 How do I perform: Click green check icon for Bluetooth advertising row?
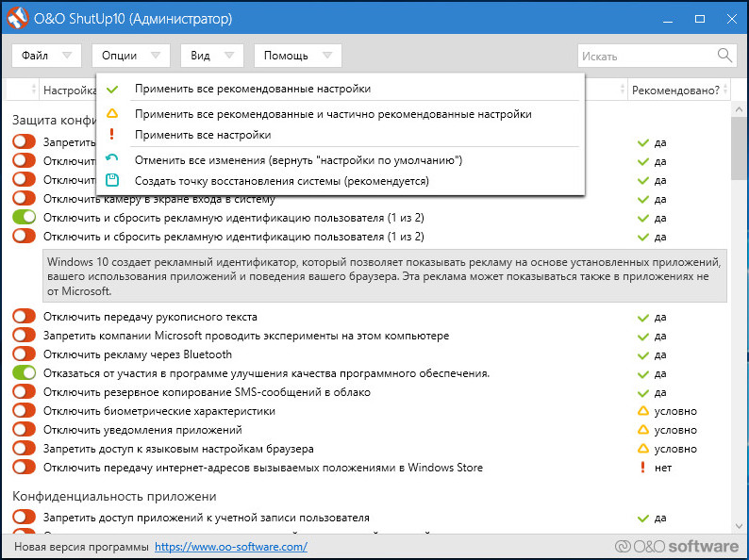(x=643, y=355)
